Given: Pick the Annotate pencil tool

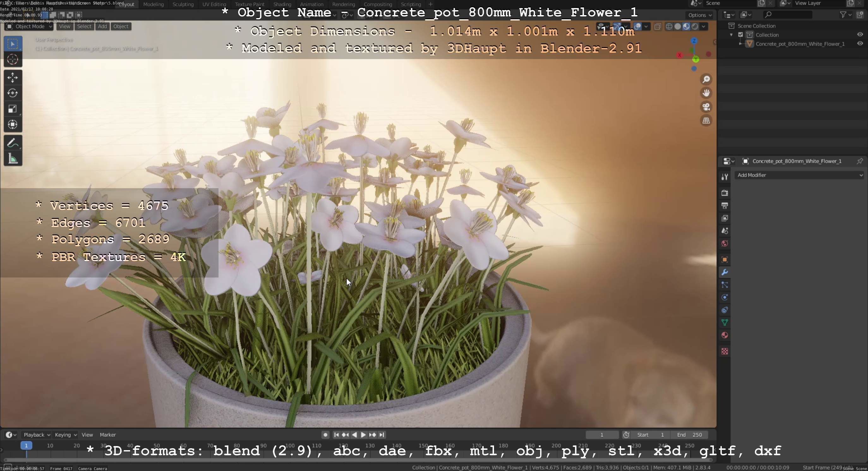Looking at the screenshot, I should 12,143.
